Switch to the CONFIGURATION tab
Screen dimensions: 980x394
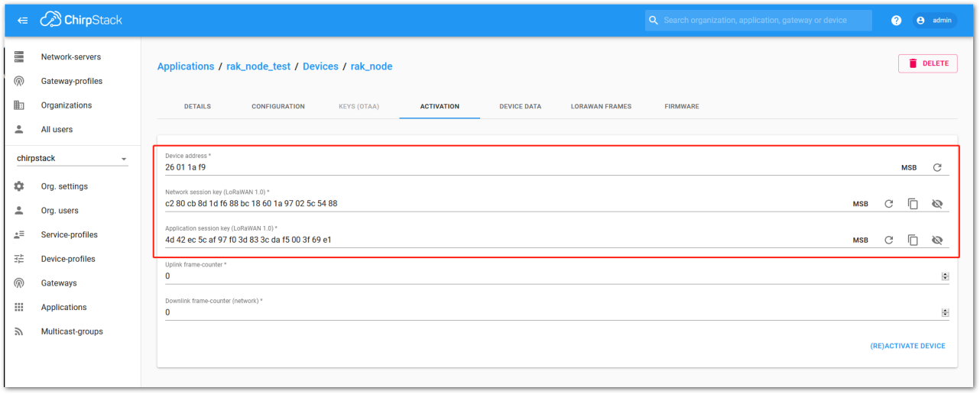click(x=278, y=106)
